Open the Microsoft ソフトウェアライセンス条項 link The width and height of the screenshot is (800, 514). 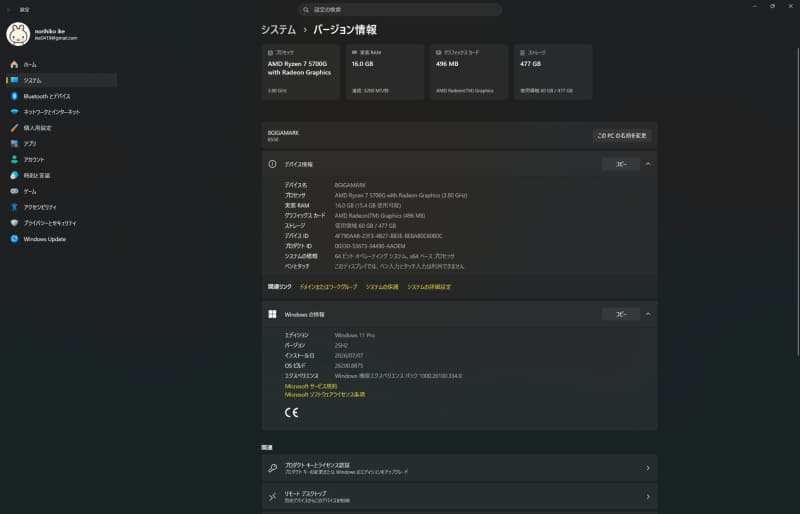[x=324, y=395]
